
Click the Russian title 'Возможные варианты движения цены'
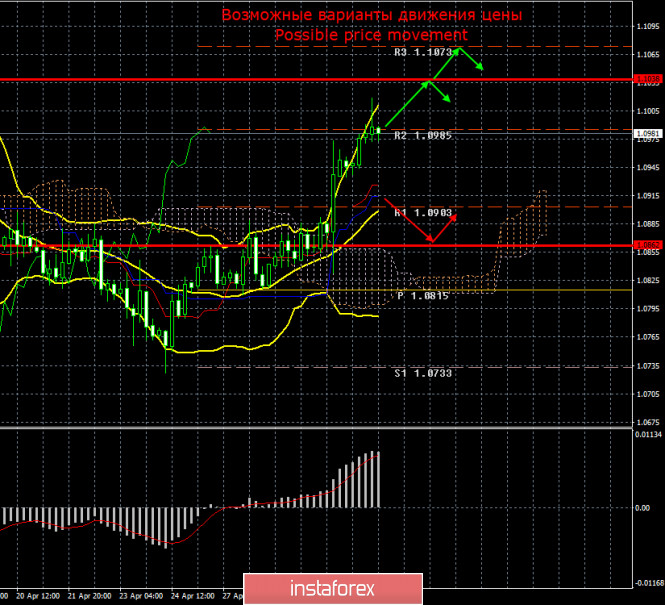tap(371, 15)
